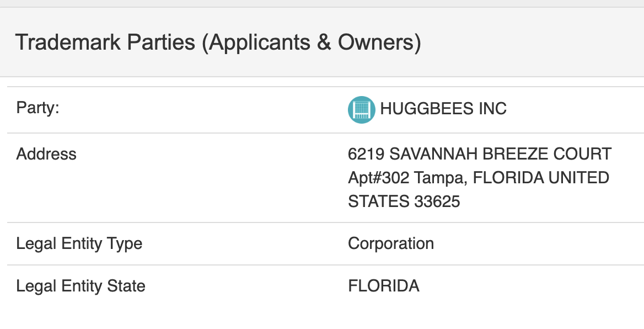Screen dimensions: 644x329
Task: Click the FLORIDA value for Legal Entity State
Action: [383, 286]
